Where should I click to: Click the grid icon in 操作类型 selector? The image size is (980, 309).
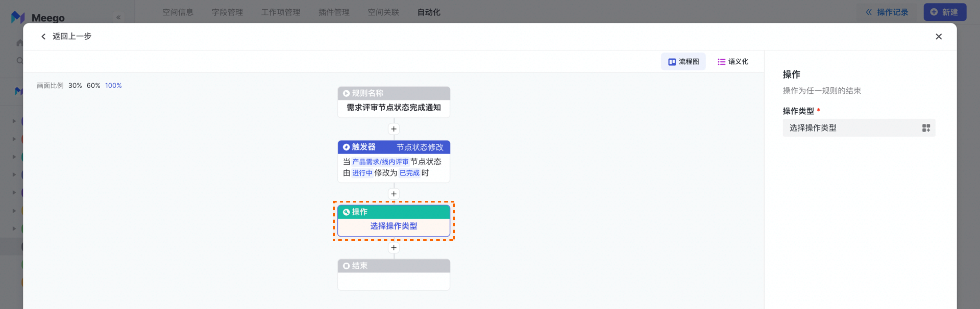[926, 128]
